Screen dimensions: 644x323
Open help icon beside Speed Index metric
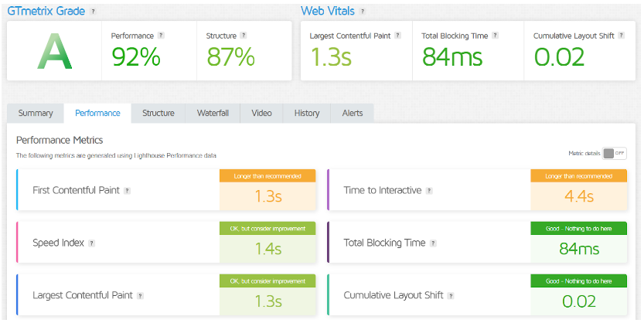pyautogui.click(x=91, y=243)
